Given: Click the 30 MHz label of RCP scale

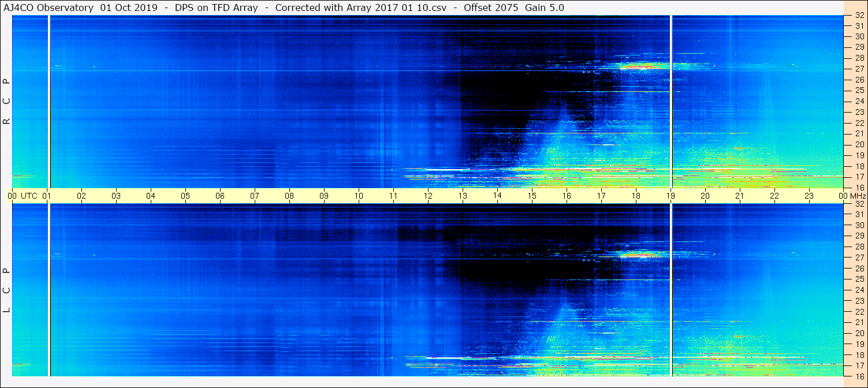Looking at the screenshot, I should point(859,37).
